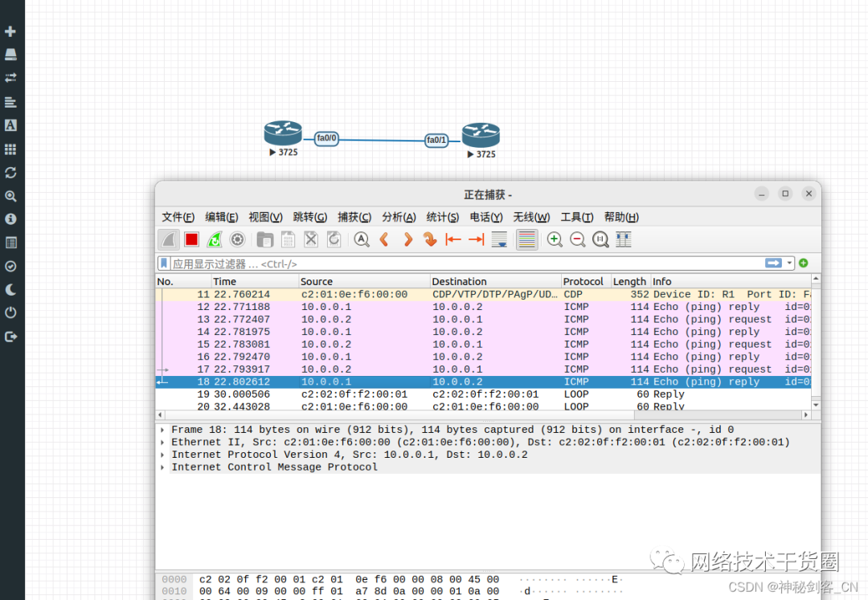Click the checkmark circle icon in sidebar
This screenshot has width=868, height=600.
(10, 266)
